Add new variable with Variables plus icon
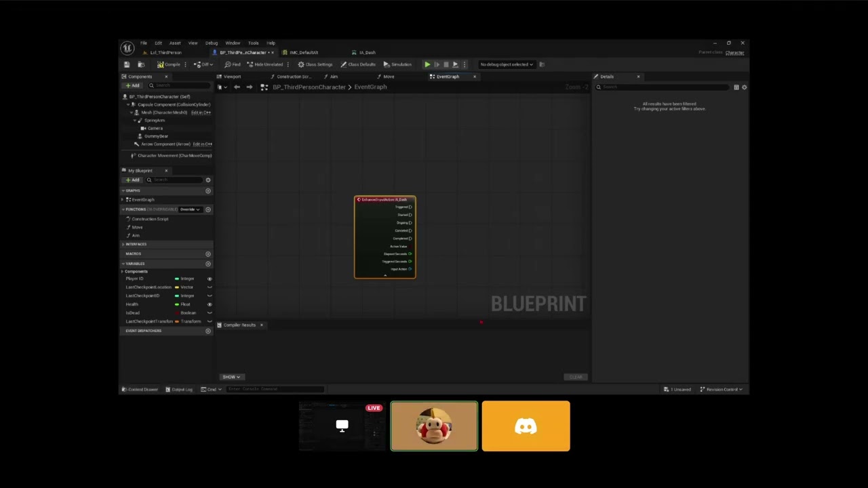 coord(208,264)
